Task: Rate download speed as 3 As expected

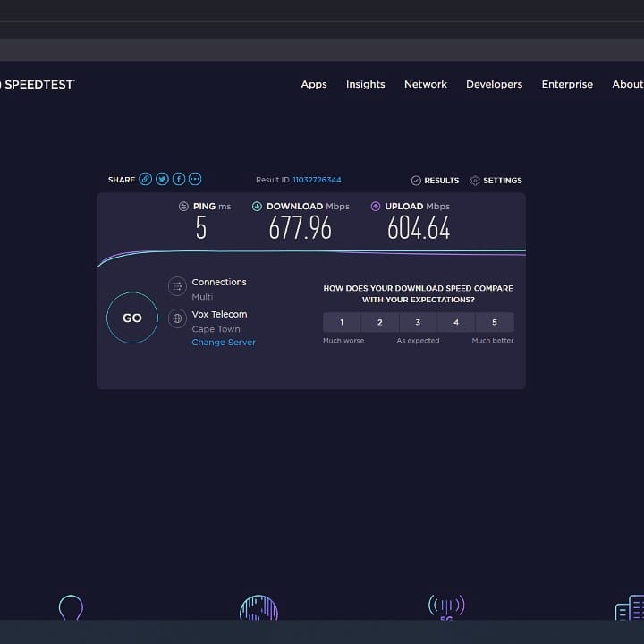Action: point(418,322)
